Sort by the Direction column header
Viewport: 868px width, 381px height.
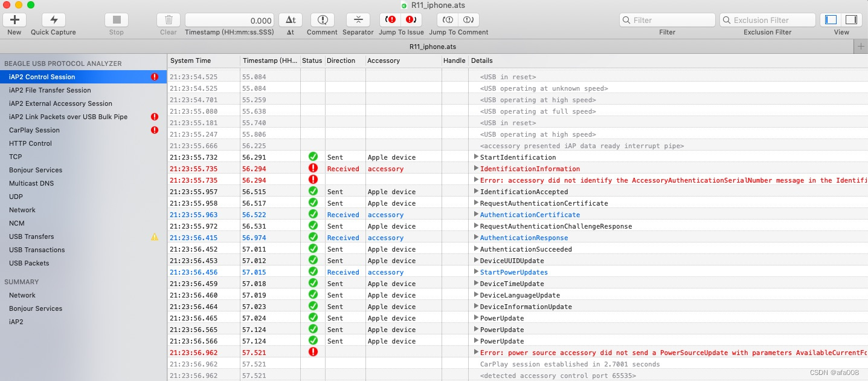pos(344,60)
